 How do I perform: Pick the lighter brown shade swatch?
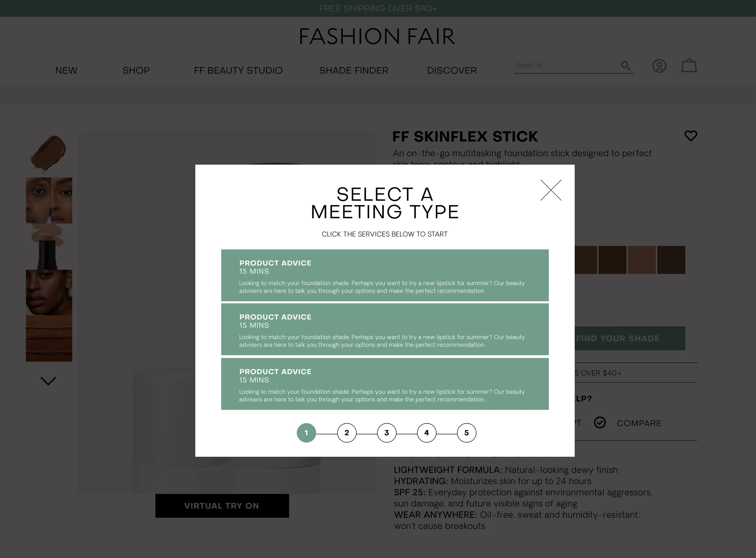(642, 260)
